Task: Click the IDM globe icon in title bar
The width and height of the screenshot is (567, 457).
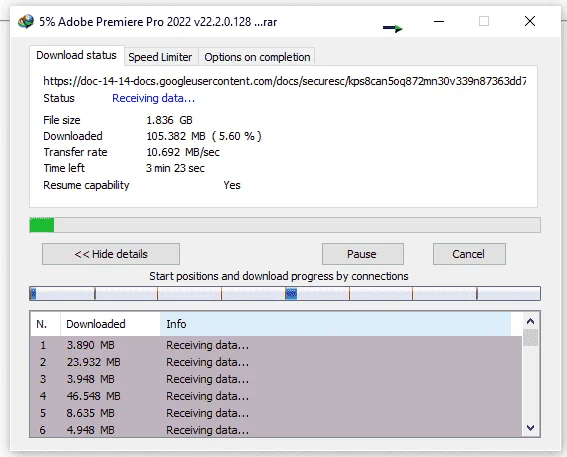Action: (x=26, y=22)
